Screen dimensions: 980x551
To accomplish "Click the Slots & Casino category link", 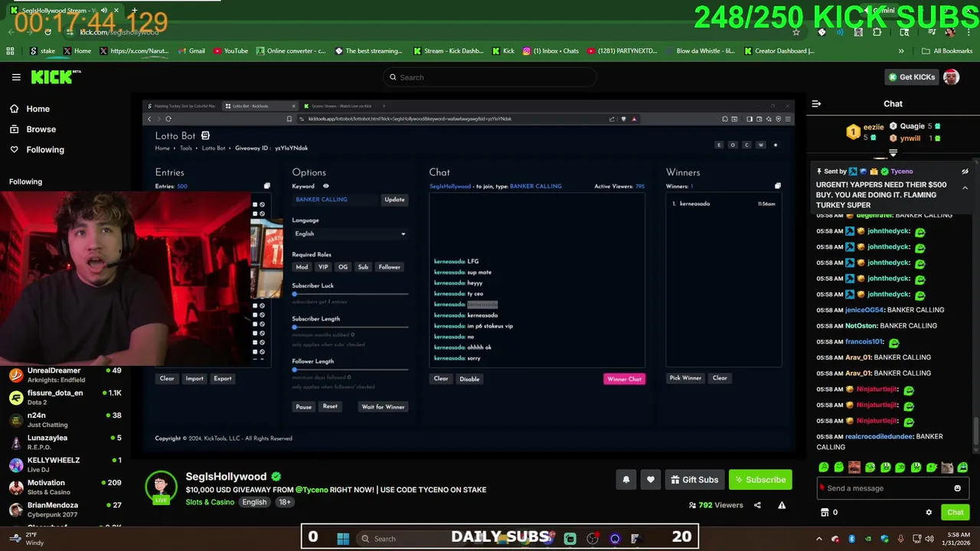I will 210,502.
